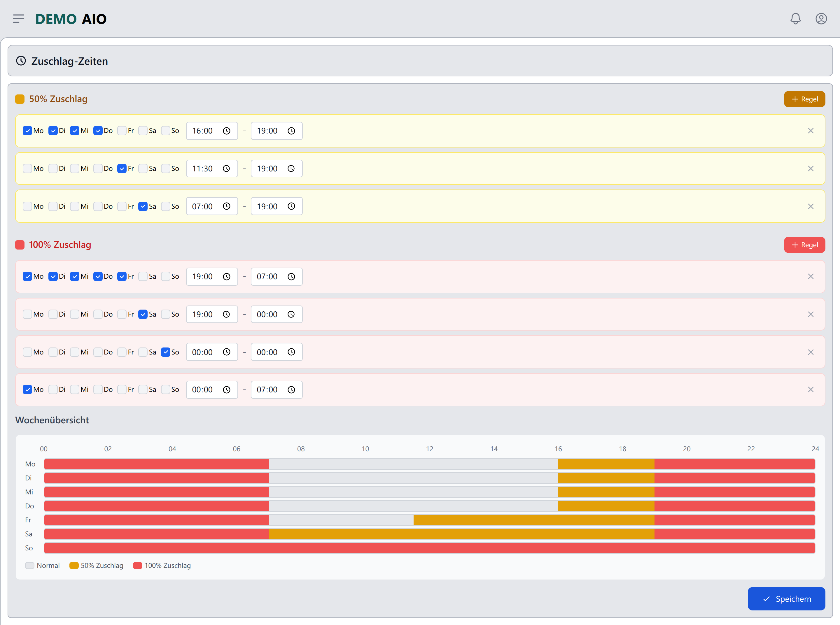This screenshot has height=625, width=840.
Task: Save changes with Speichern
Action: coord(786,599)
